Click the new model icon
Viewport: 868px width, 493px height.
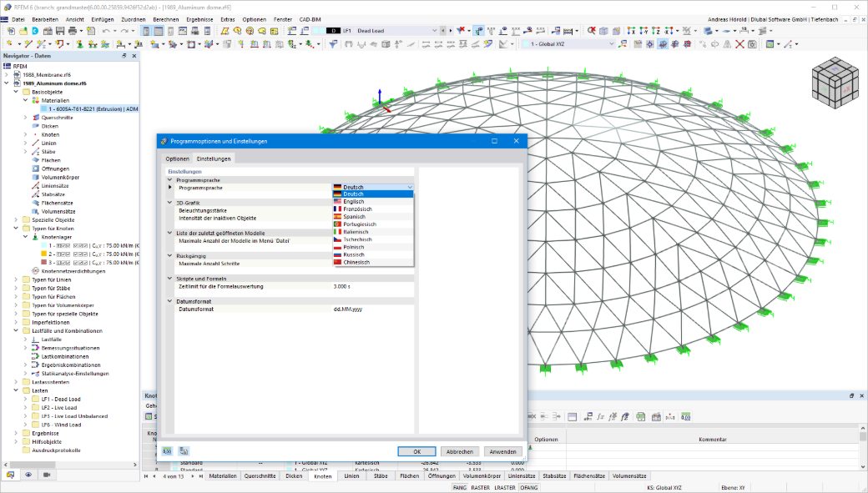coord(11,31)
